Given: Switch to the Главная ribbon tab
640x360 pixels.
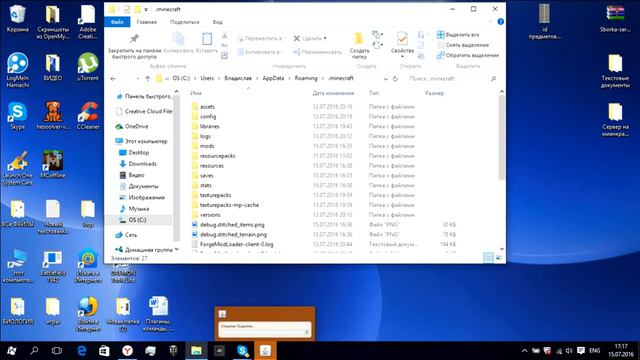Looking at the screenshot, I should [147, 22].
